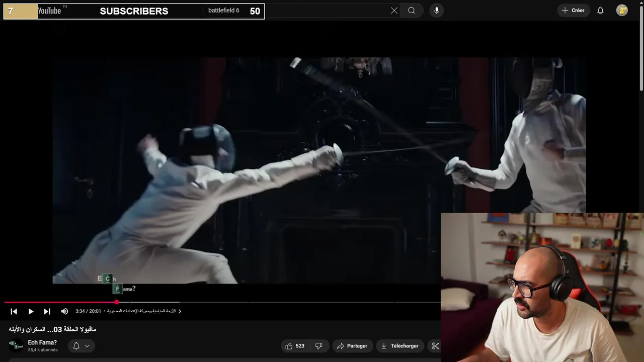Image resolution: width=644 pixels, height=362 pixels.
Task: Click the page scrollbar thumb on the right
Action: (x=641, y=48)
